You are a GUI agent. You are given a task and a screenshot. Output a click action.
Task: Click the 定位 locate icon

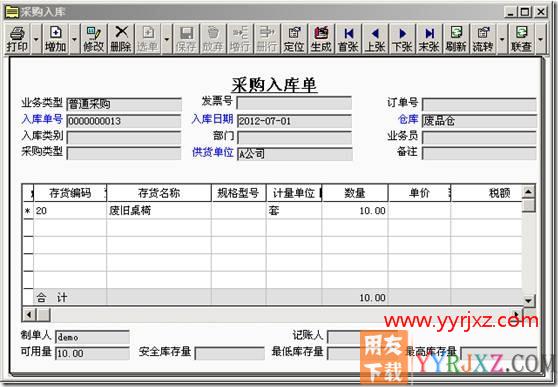tap(294, 39)
